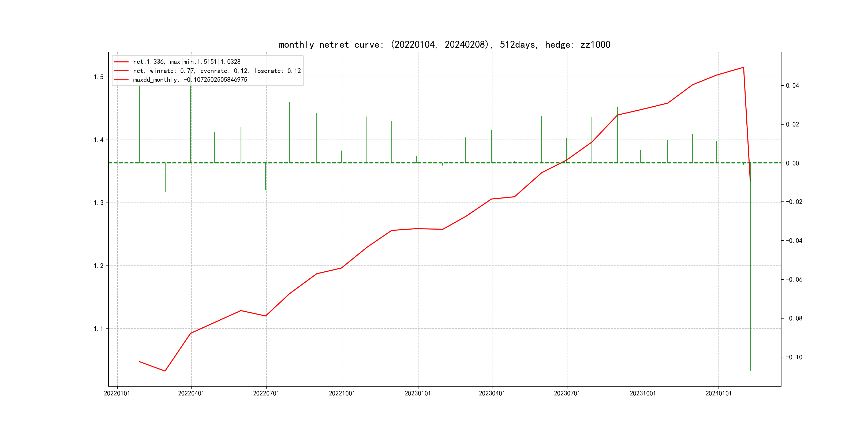Click the 20230701 x-axis label
Screen dimensions: 868x434
pyautogui.click(x=567, y=394)
